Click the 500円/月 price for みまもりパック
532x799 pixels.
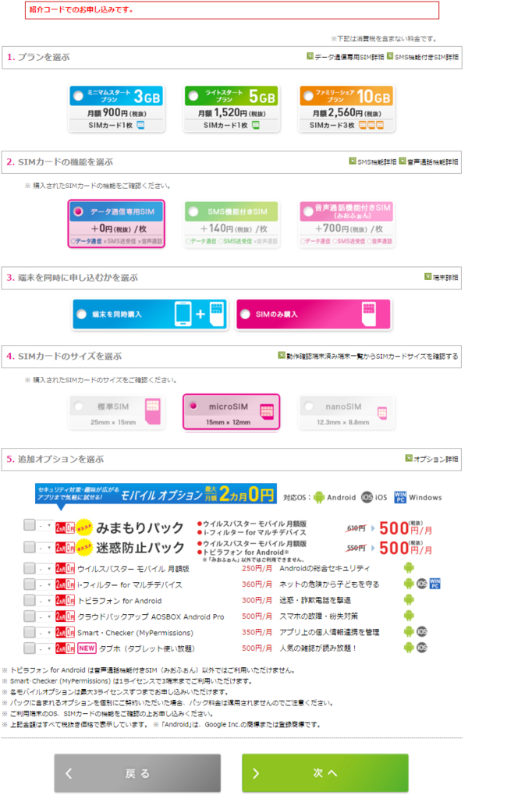coord(406,528)
